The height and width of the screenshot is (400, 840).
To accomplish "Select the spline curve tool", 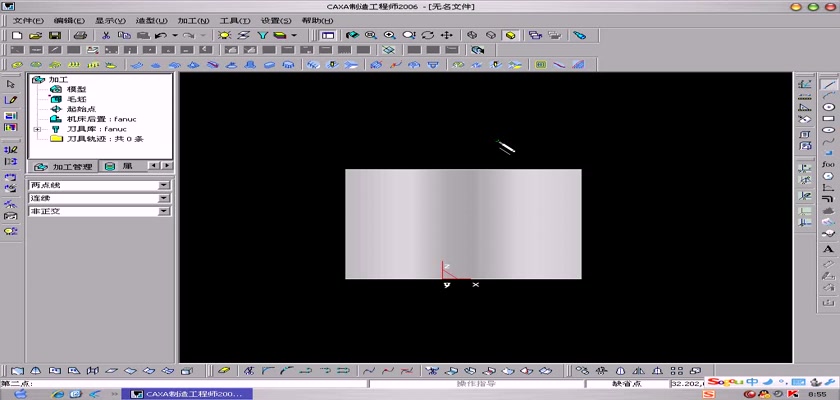I will pos(828,141).
